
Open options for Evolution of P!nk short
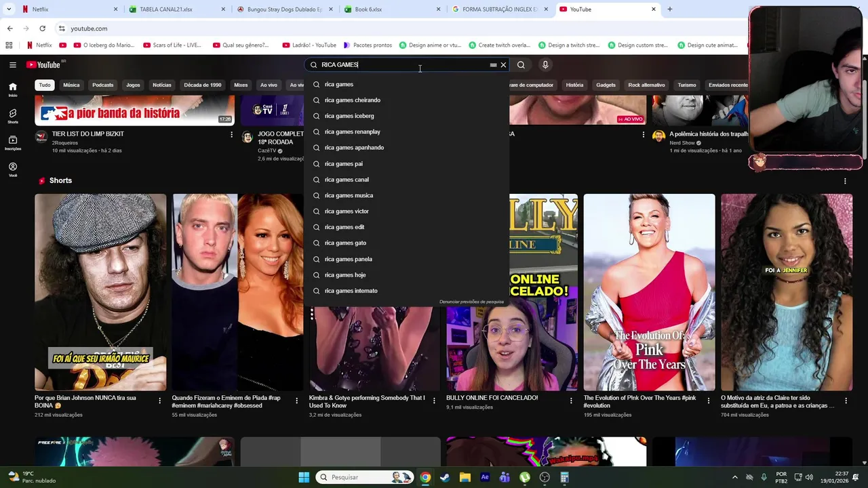click(x=708, y=401)
